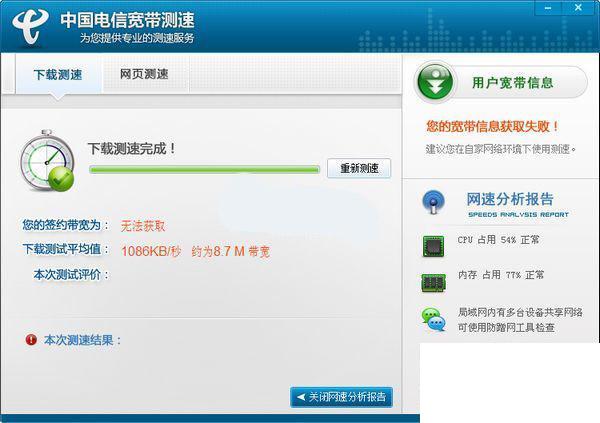Click the network analysis antenna icon

point(434,202)
